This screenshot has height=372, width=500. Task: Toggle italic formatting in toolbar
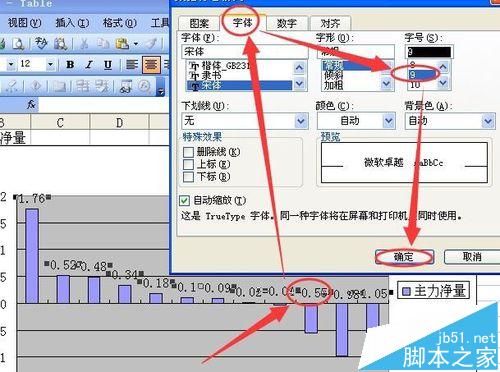(89, 64)
